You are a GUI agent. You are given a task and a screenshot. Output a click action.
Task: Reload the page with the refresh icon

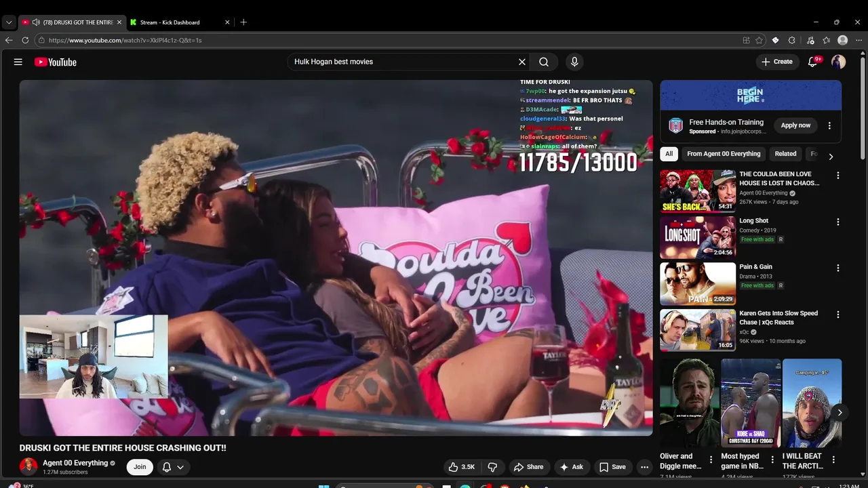click(x=25, y=40)
